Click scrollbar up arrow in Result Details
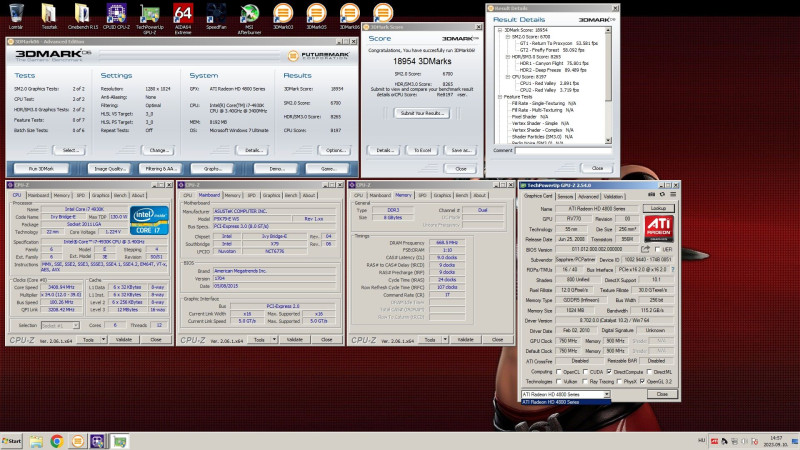 tap(608, 30)
